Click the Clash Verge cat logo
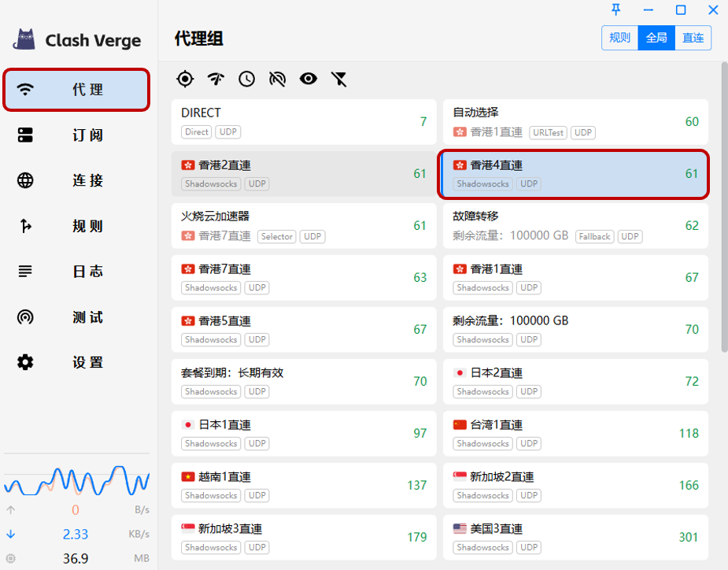 25,39
